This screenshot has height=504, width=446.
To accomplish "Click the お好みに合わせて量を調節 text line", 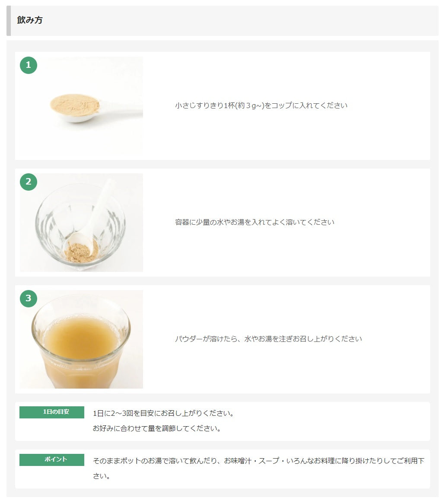I will click(x=157, y=428).
